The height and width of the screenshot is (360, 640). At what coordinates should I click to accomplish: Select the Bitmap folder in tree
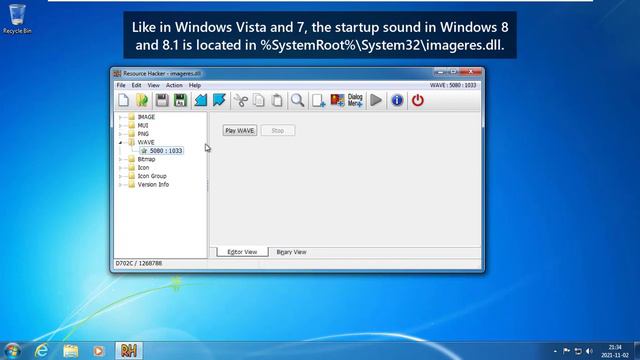(142, 159)
